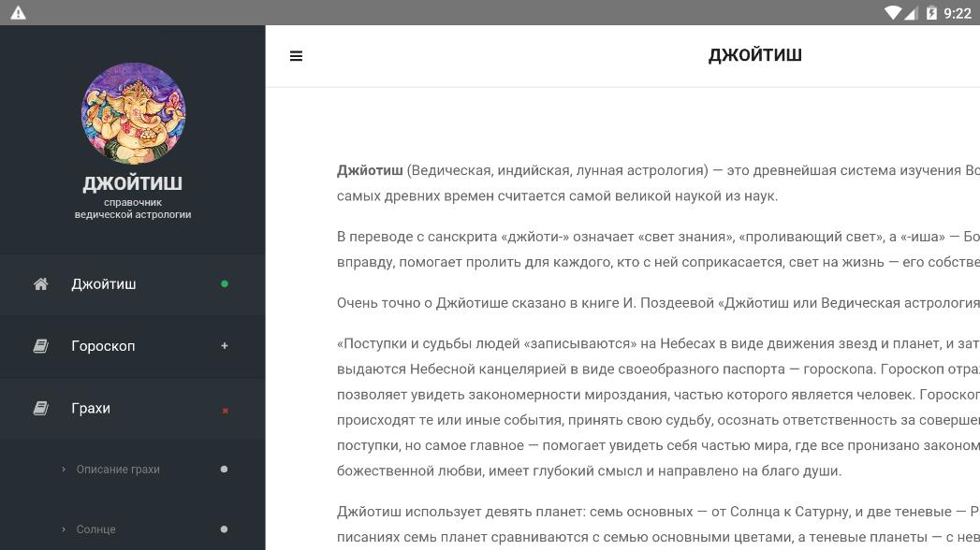Screen dimensions: 980x550
Task: Tap the paragraph starting with В переводе с санскрита
Action: pos(658,249)
